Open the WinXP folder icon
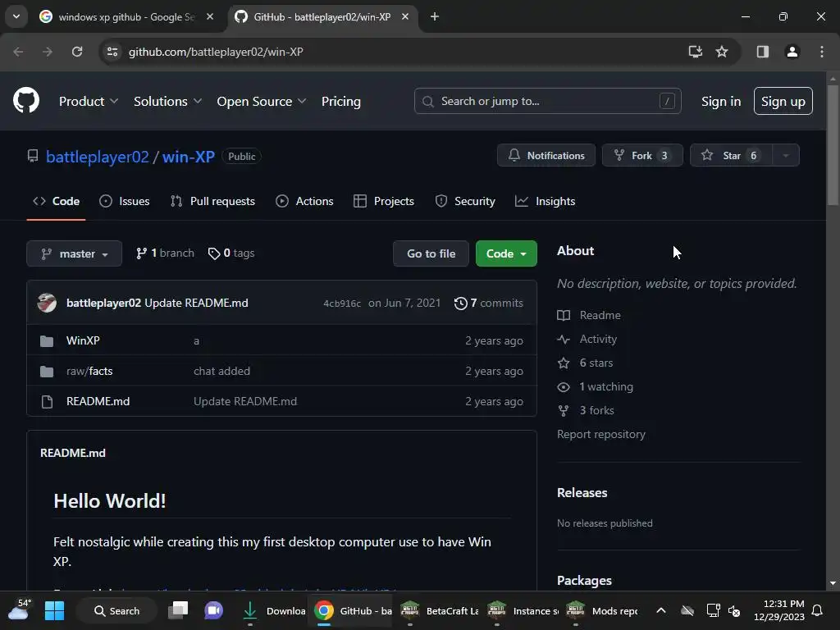The height and width of the screenshot is (630, 840). pos(47,340)
